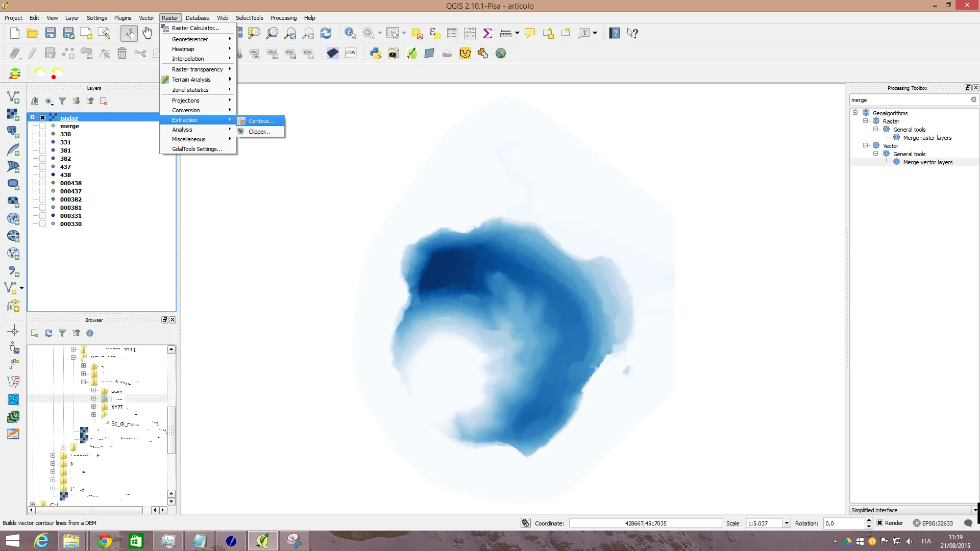This screenshot has width=980, height=551.
Task: Toggle visibility of the merge layer
Action: [x=43, y=126]
